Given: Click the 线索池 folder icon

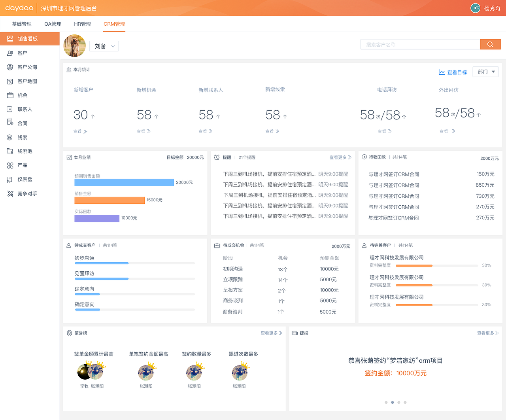Looking at the screenshot, I should click(x=10, y=151).
